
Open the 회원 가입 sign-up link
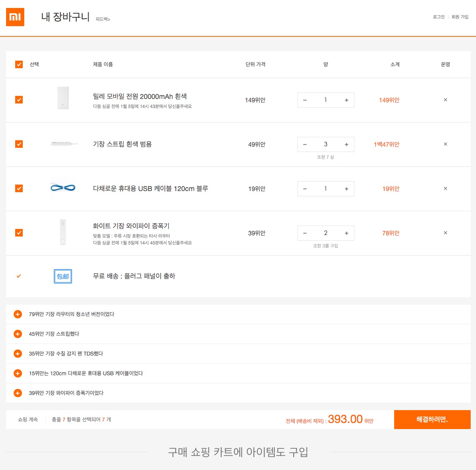[460, 17]
